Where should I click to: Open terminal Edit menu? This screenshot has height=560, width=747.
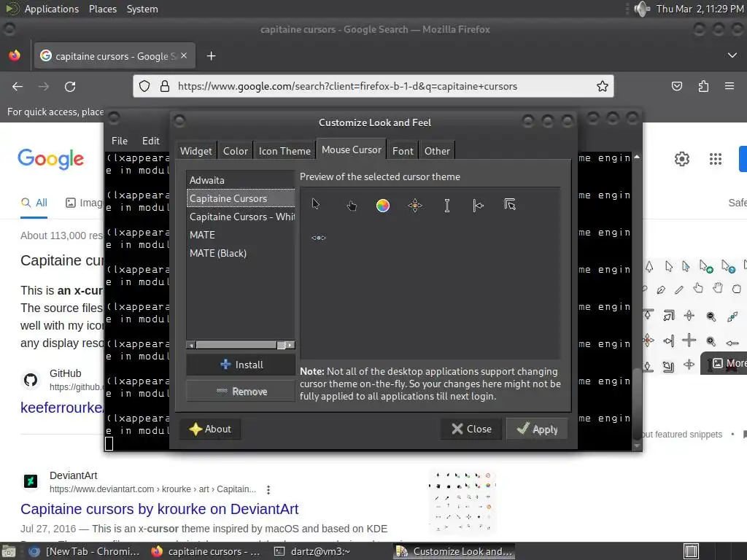point(150,141)
